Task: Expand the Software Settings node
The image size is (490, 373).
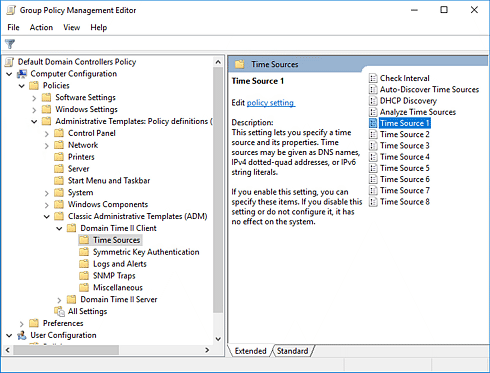Action: 34,98
